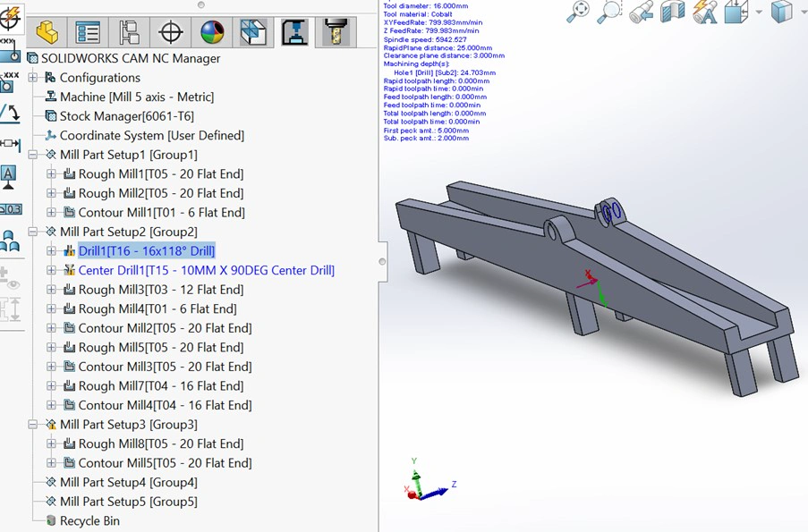Click the Zoom to Area magnifier icon

(609, 12)
